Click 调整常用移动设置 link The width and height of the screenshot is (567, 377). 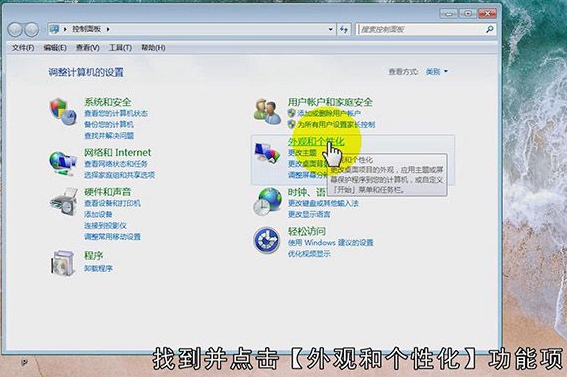coord(112,237)
